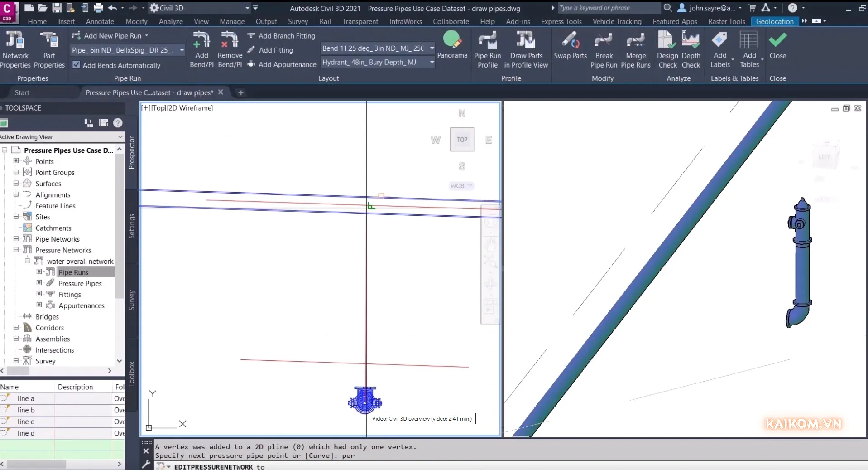This screenshot has height=470, width=868.
Task: Click the Start tab
Action: coord(21,92)
